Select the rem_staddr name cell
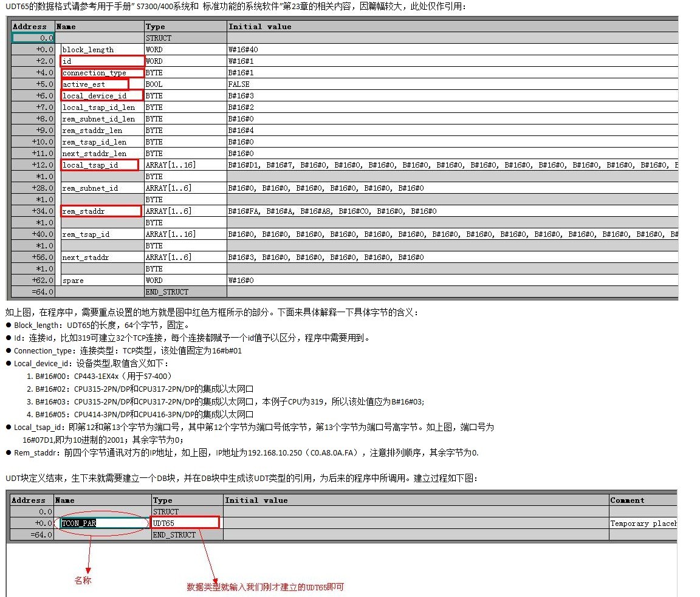 (101, 211)
